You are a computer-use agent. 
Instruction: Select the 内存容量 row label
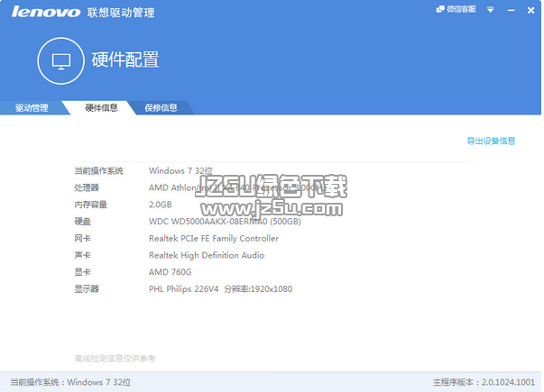[x=90, y=205]
